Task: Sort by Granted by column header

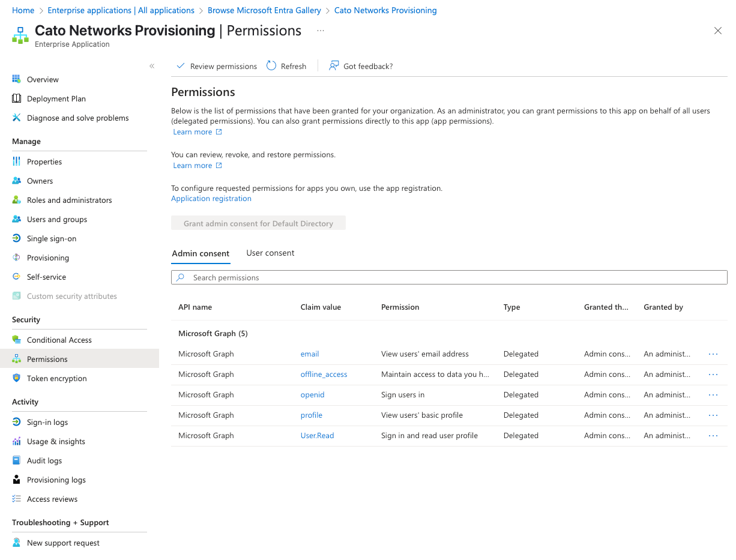Action: 663,307
